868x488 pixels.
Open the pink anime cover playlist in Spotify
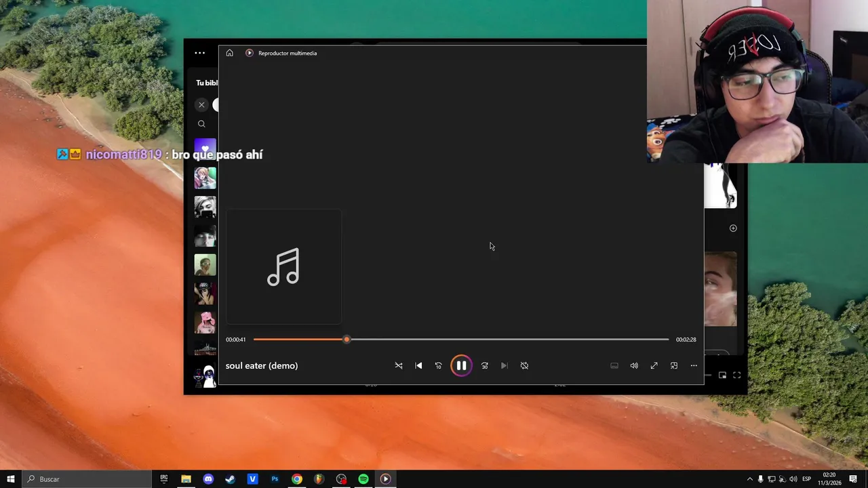pyautogui.click(x=205, y=178)
